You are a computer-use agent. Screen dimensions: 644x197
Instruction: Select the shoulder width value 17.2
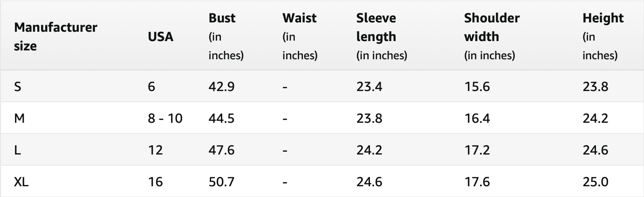(477, 150)
